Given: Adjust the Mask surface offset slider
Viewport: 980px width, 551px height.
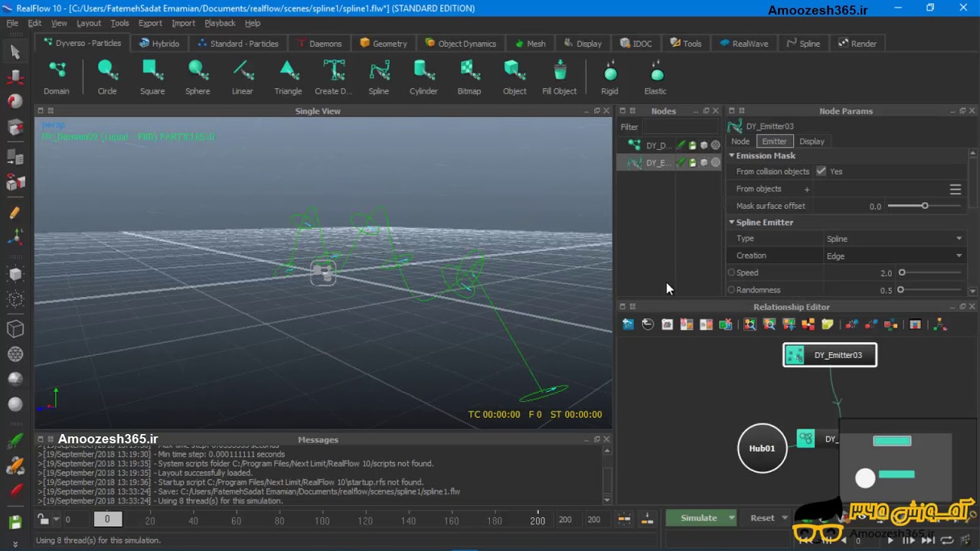Looking at the screenshot, I should click(924, 206).
